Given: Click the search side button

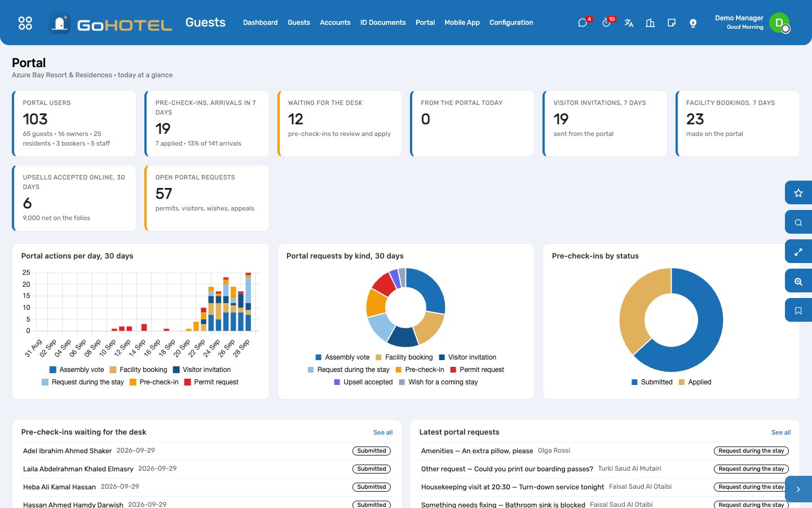Looking at the screenshot, I should click(798, 222).
